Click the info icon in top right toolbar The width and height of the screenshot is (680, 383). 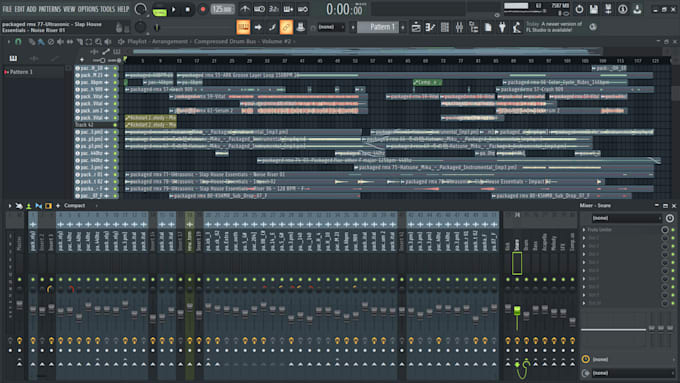pos(623,9)
